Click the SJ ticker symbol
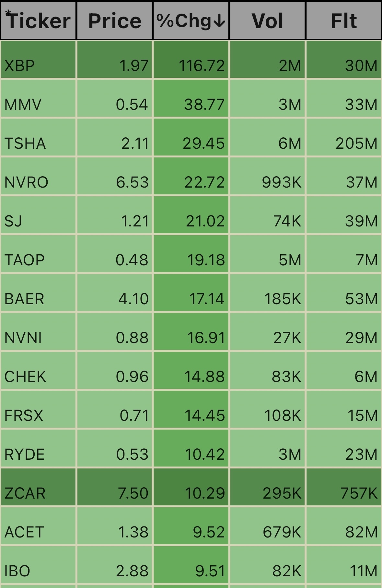 pyautogui.click(x=13, y=221)
